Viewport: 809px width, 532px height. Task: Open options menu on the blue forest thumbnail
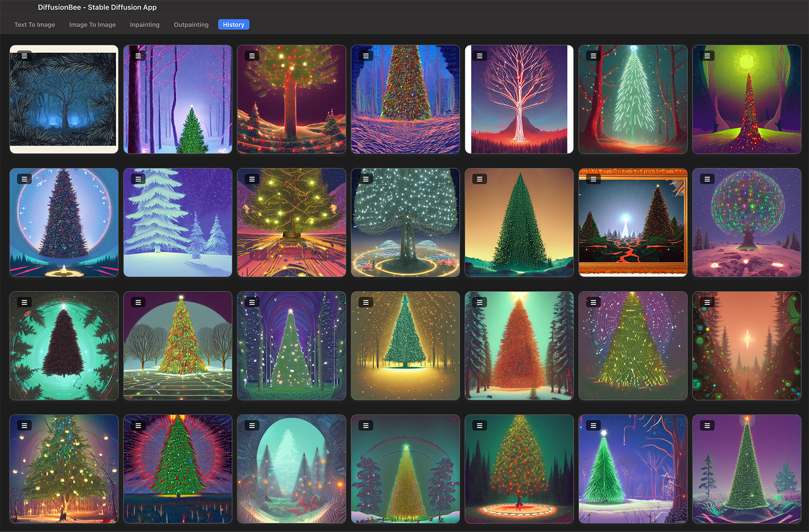tap(23, 56)
